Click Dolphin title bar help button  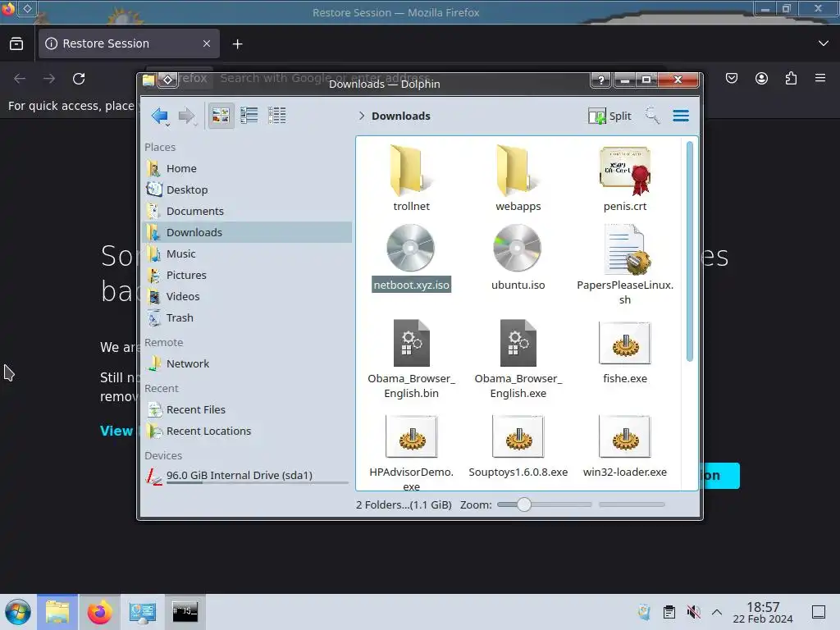click(x=601, y=80)
